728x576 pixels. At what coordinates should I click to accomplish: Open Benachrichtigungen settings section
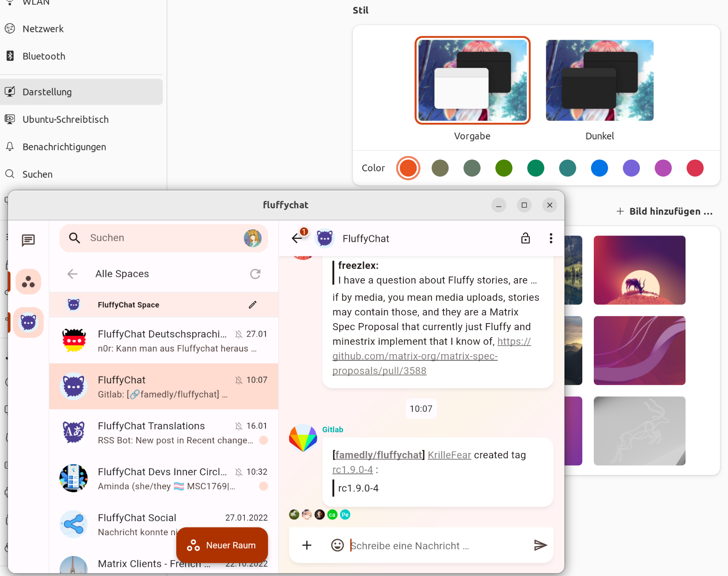coord(64,147)
